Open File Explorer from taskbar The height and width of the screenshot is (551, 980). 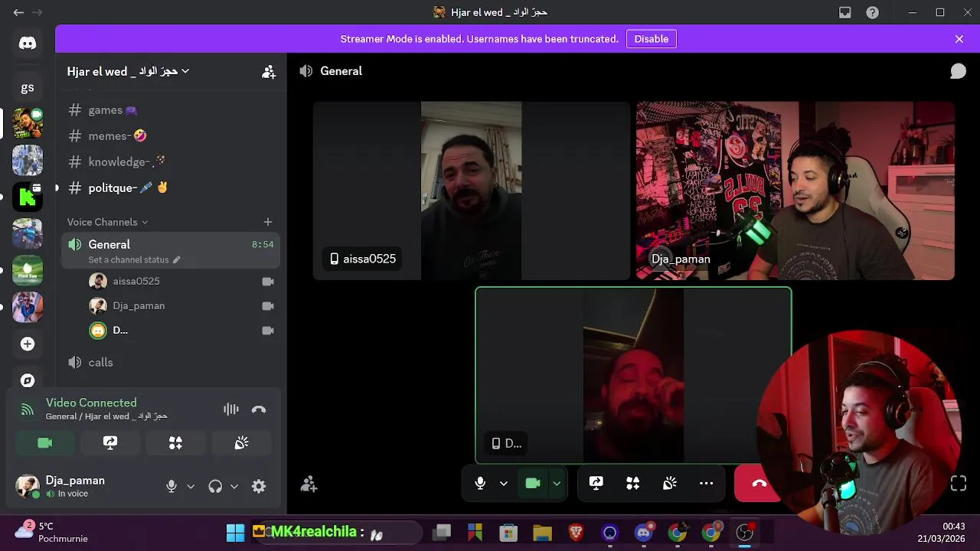542,533
